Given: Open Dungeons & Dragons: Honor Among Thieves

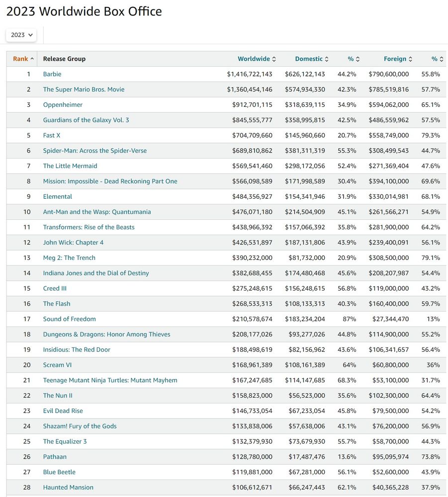Looking at the screenshot, I should click(x=106, y=334).
